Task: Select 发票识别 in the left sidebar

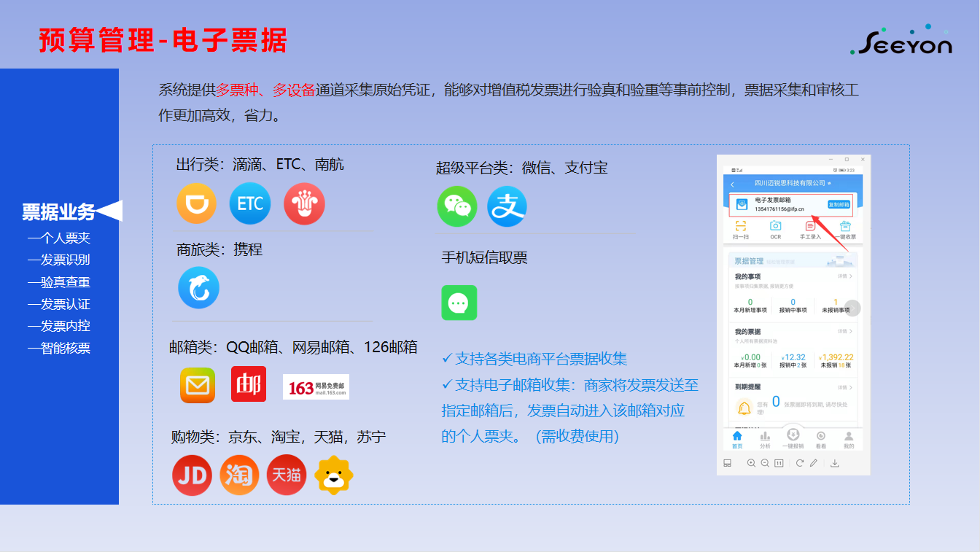Action: point(59,260)
